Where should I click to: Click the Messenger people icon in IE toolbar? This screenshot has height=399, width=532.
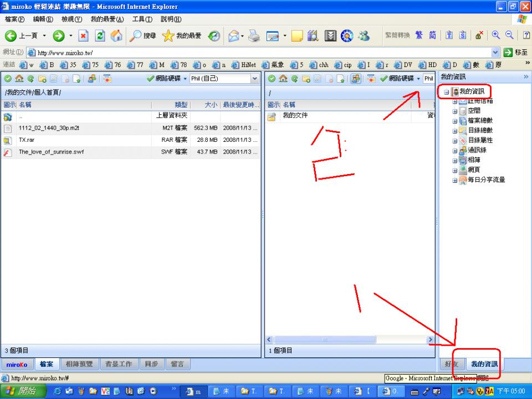[364, 35]
